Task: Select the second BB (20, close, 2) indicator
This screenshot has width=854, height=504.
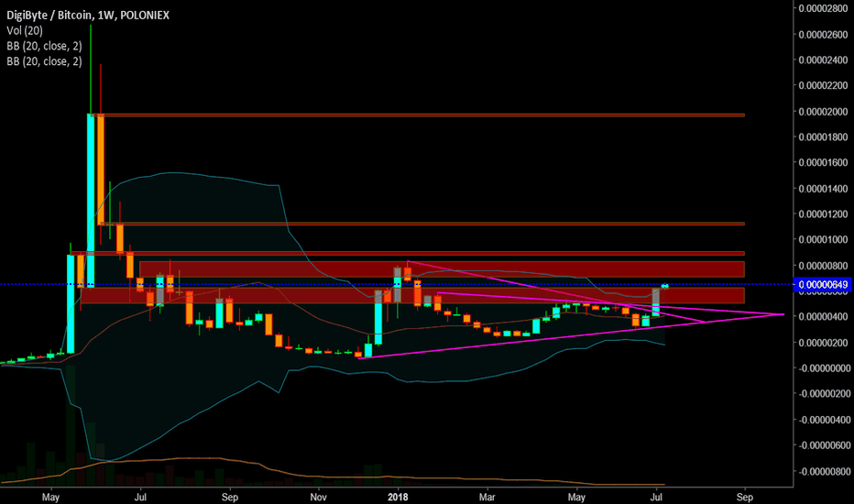Action: (44, 61)
